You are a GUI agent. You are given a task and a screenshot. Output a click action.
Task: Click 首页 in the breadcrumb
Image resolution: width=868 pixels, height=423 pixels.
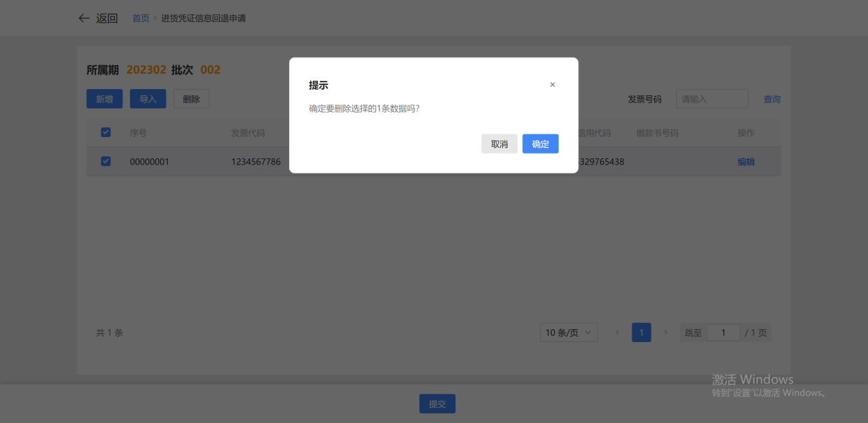coord(140,19)
